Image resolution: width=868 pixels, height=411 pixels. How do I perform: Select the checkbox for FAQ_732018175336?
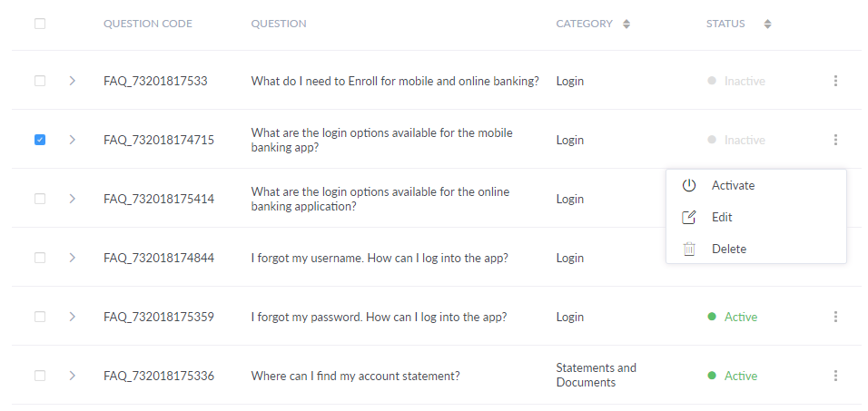[40, 376]
